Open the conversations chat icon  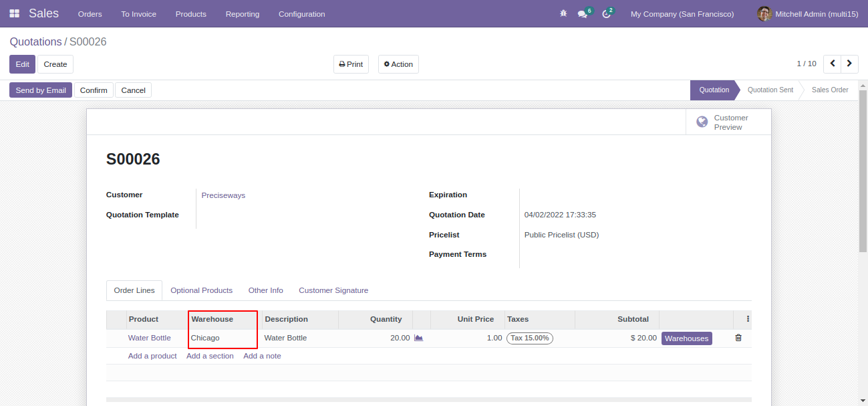pyautogui.click(x=582, y=14)
